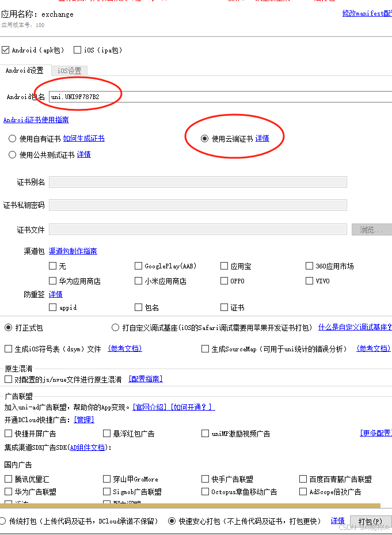The image size is (392, 535).
Task: Open the 更多配置 link
Action: click(x=376, y=433)
